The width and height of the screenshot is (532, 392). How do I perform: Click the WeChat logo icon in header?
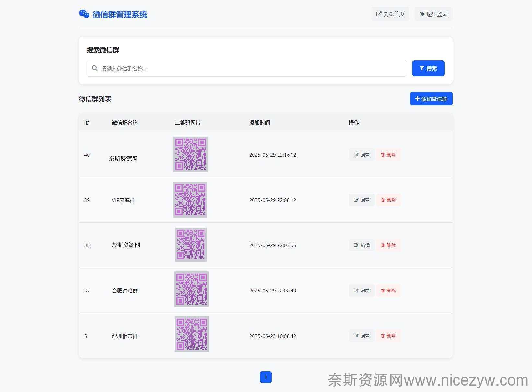[x=84, y=14]
